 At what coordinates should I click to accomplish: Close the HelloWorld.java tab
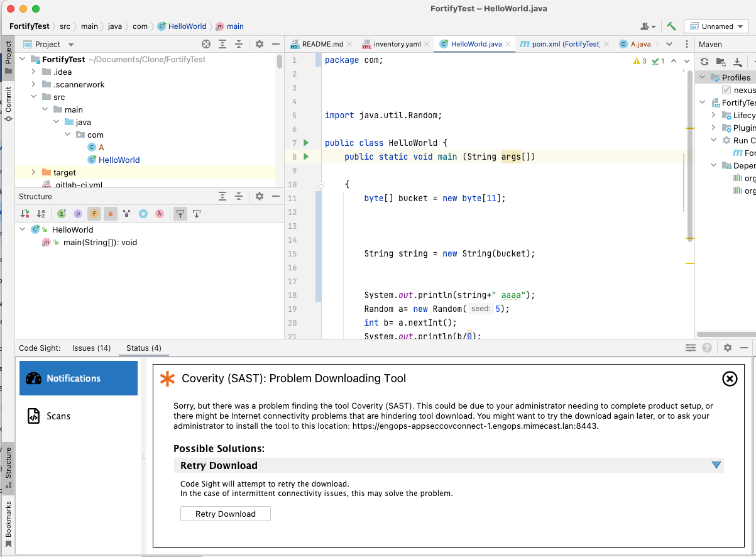coord(508,44)
